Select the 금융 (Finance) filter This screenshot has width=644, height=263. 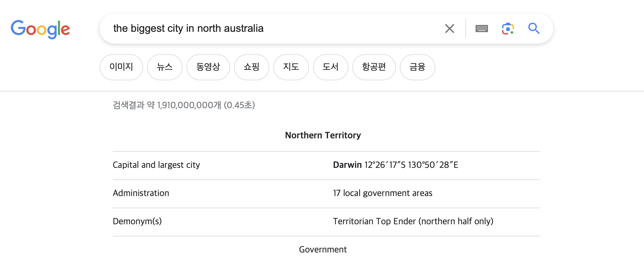pyautogui.click(x=417, y=67)
